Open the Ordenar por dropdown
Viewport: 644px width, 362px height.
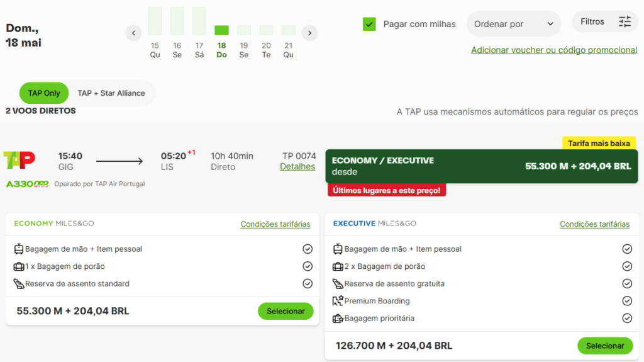pos(513,24)
